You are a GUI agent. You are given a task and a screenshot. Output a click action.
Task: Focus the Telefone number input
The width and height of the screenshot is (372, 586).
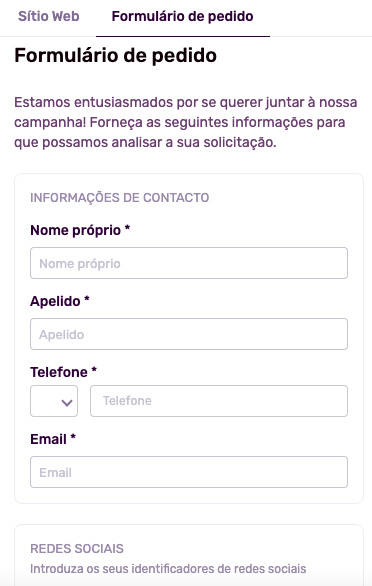click(x=219, y=401)
